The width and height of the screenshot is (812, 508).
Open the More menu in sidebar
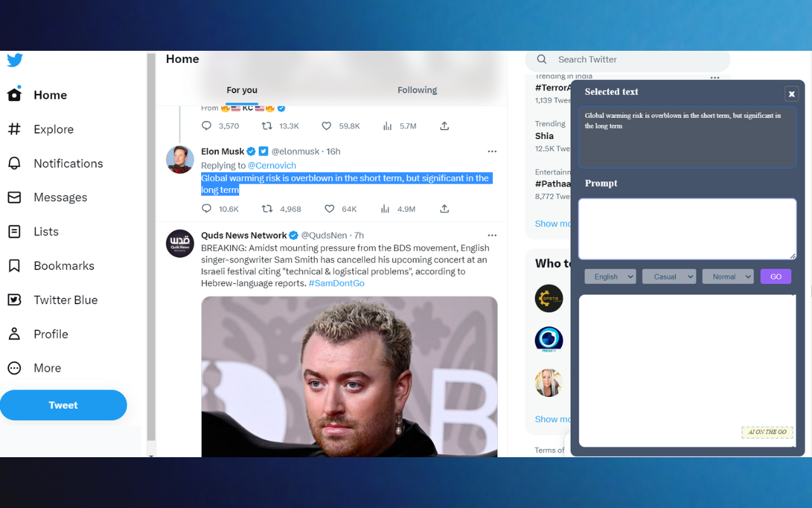pyautogui.click(x=34, y=368)
